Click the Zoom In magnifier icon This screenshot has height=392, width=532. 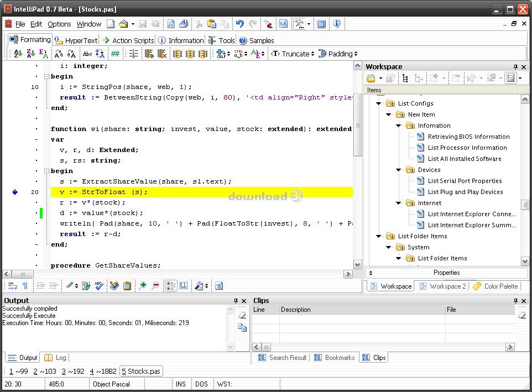tap(143, 286)
